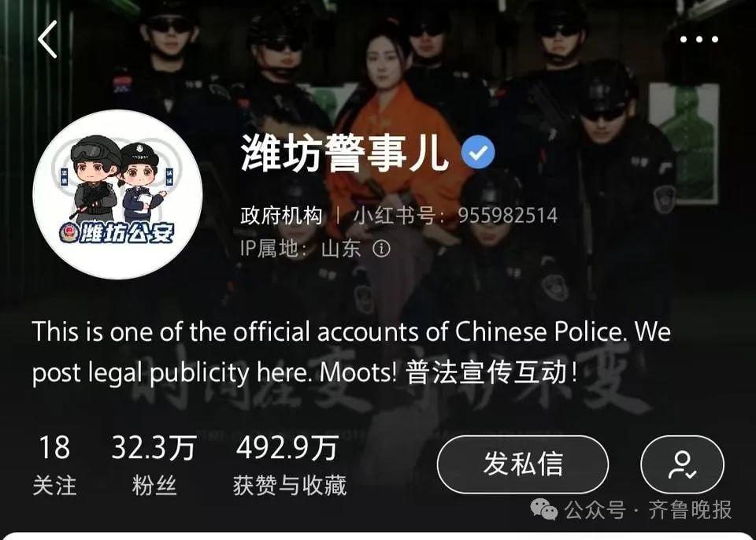Tap the SWAT officer cartoon in avatar
Viewport: 756px width, 540px height.
coord(94,179)
